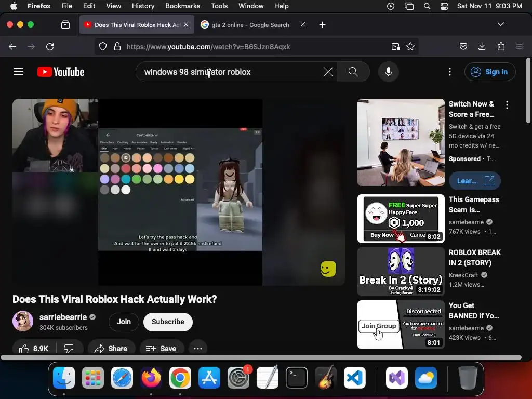Viewport: 532px width, 399px height.
Task: Open the Bookmarks menu
Action: pos(182,6)
